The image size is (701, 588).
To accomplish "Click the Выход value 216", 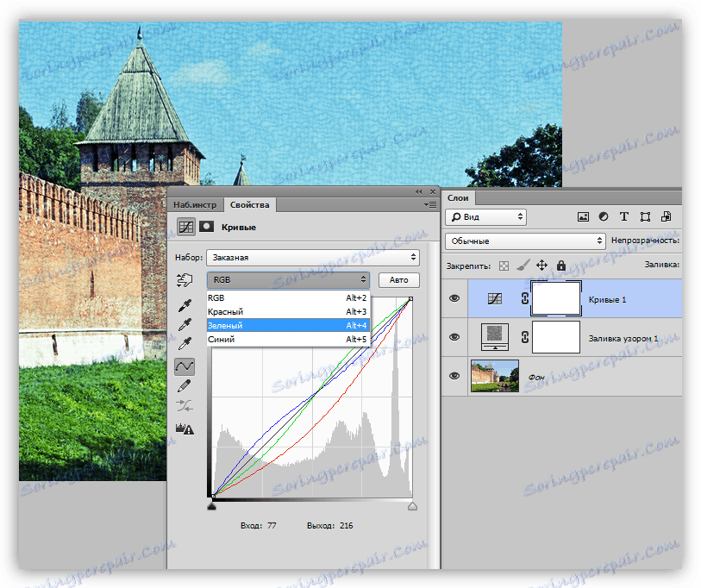I will (x=346, y=526).
